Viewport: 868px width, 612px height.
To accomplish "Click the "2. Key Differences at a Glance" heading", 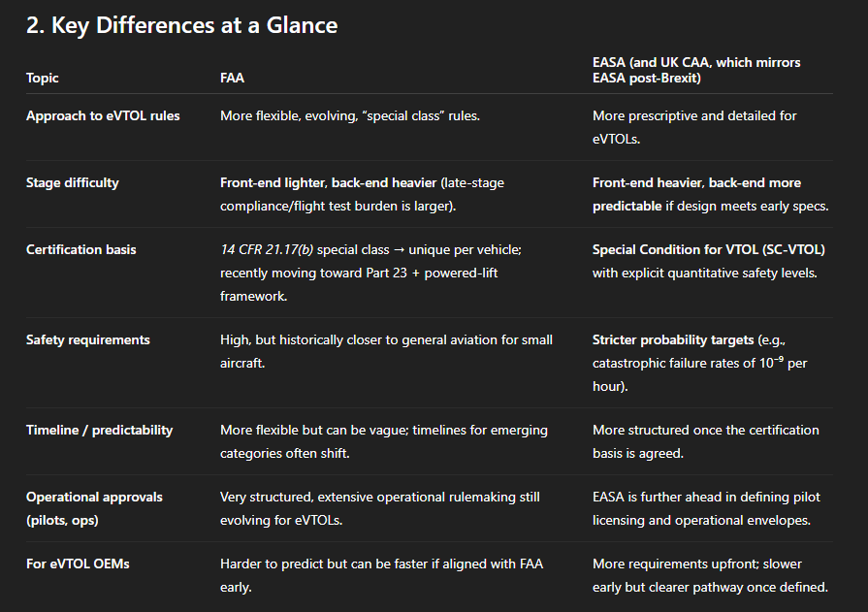I will [181, 26].
